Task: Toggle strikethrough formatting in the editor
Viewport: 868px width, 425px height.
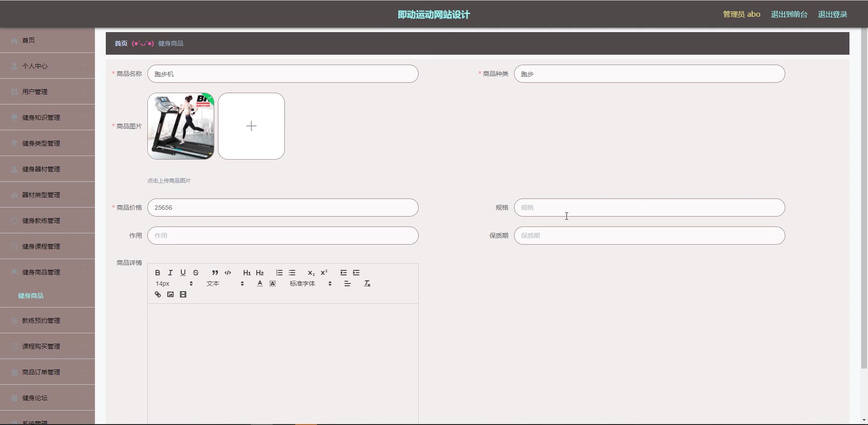Action: click(195, 273)
